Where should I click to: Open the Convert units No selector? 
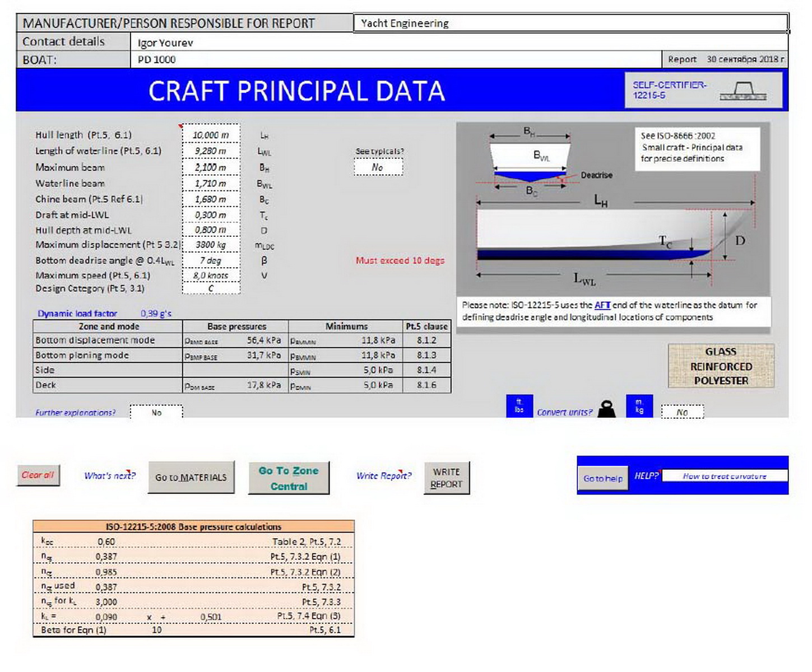click(682, 412)
